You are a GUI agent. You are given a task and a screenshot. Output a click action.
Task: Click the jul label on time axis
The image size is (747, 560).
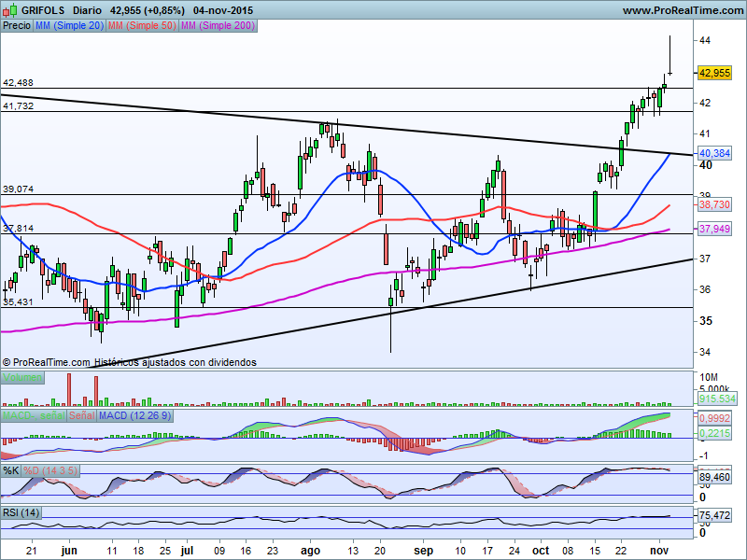click(187, 551)
